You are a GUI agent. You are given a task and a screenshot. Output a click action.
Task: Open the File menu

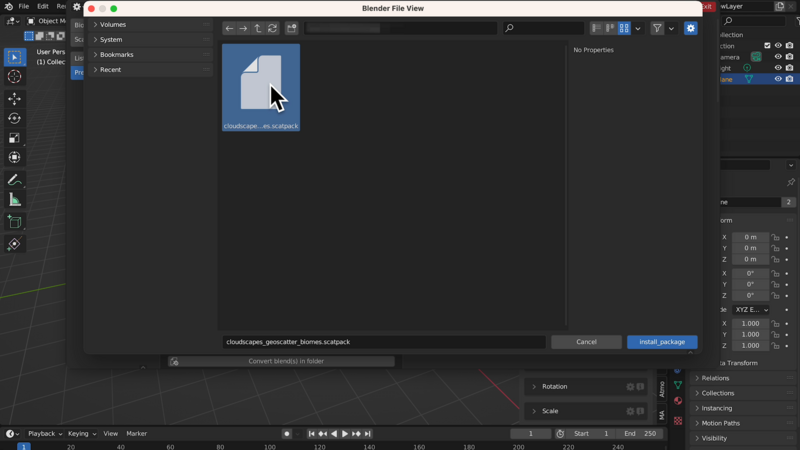click(x=23, y=6)
